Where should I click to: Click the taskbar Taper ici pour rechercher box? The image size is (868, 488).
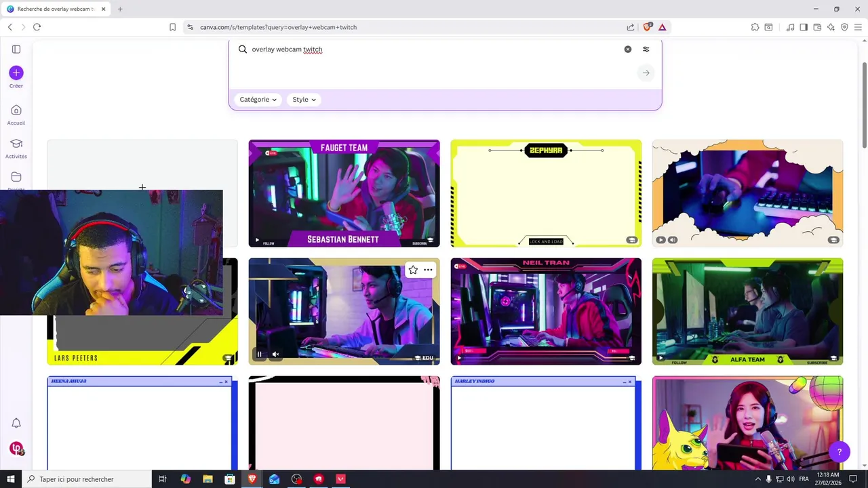click(87, 479)
